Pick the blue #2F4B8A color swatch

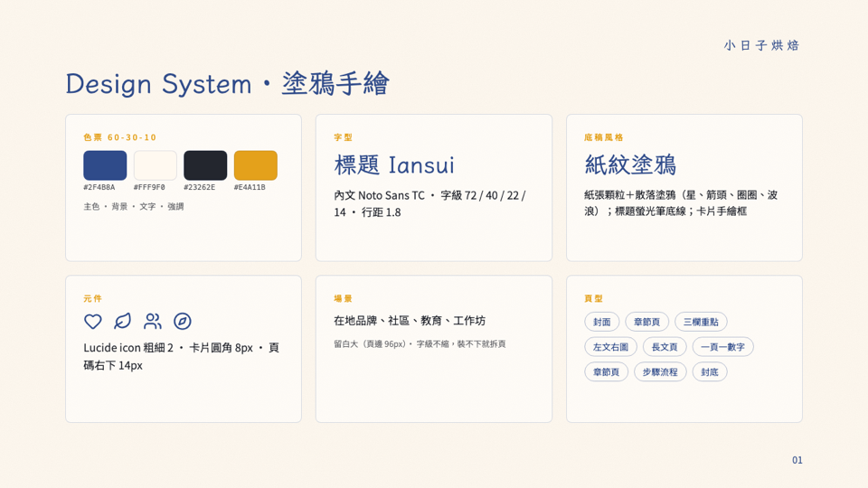[x=105, y=165]
